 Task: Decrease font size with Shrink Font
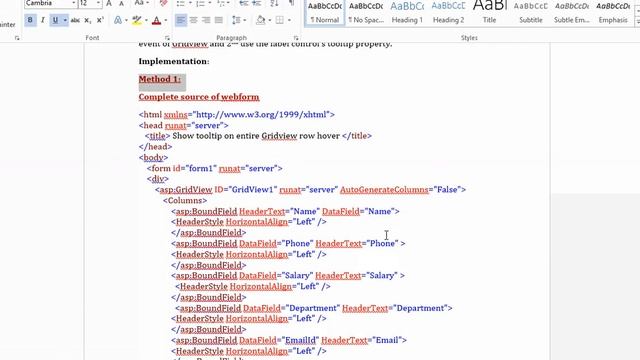pos(121,4)
